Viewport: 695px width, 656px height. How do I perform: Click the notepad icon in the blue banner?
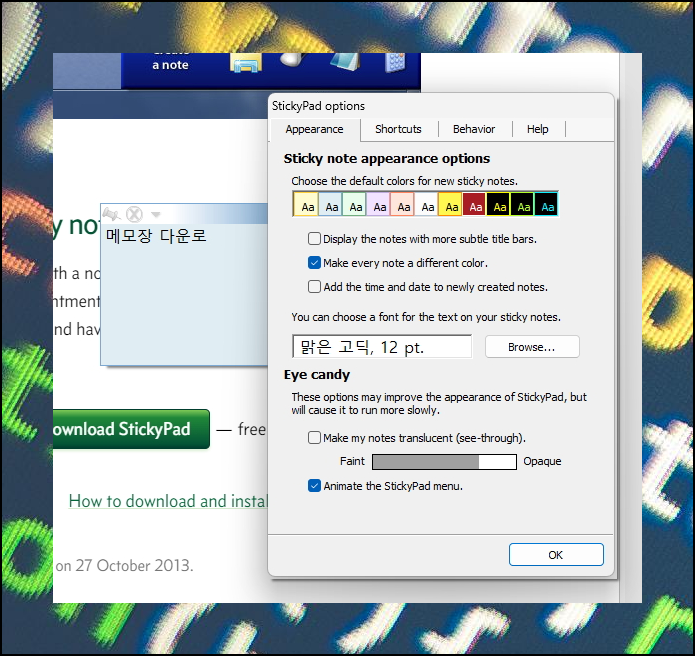345,62
